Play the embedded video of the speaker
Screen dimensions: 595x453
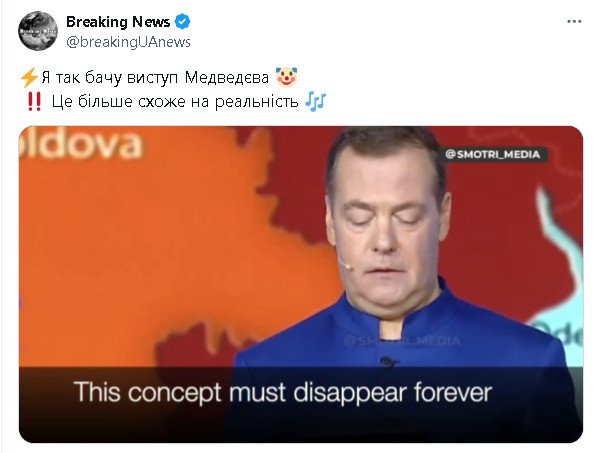pyautogui.click(x=301, y=284)
